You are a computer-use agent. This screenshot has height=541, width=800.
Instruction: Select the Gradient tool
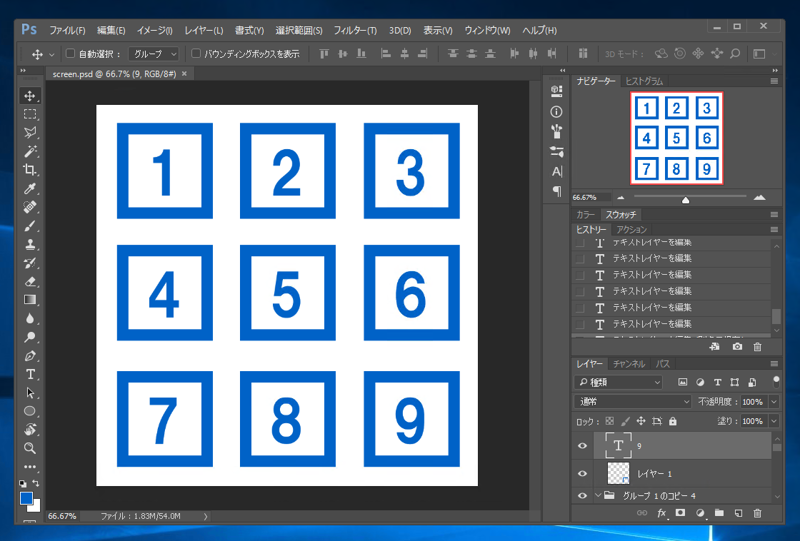(30, 300)
